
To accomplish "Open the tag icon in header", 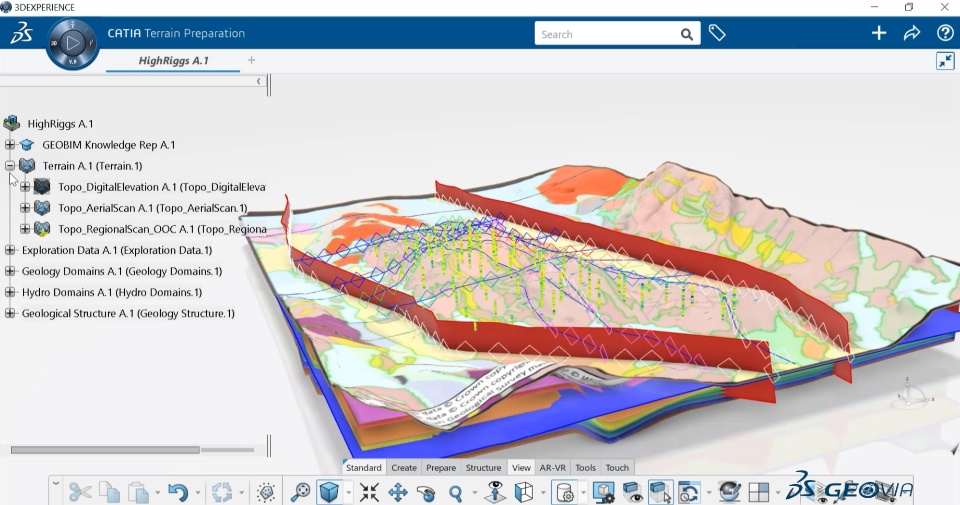I will coord(717,33).
